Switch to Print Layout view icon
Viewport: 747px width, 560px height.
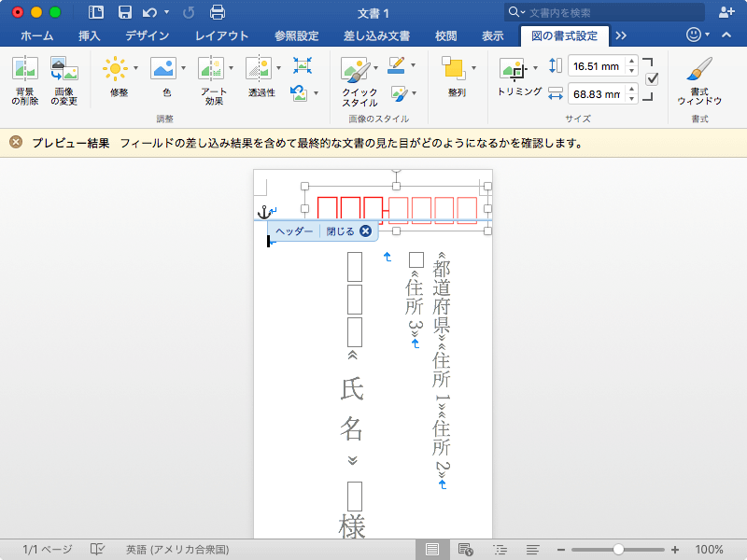point(432,550)
